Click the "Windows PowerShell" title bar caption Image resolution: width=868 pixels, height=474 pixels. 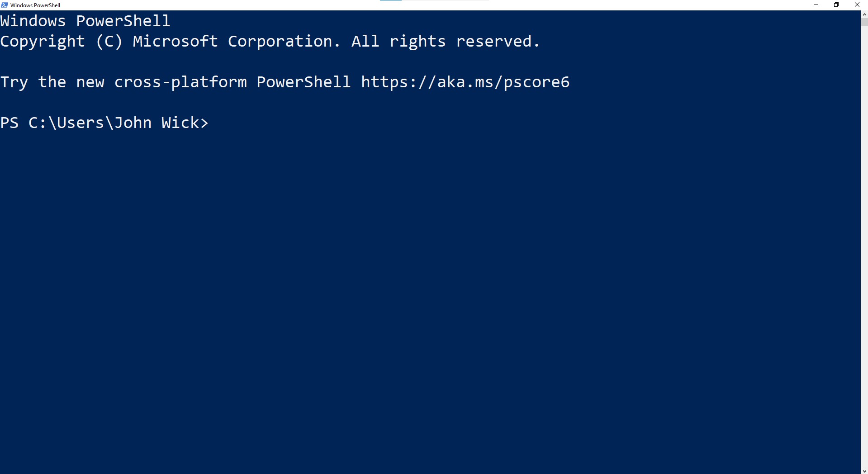tap(35, 5)
